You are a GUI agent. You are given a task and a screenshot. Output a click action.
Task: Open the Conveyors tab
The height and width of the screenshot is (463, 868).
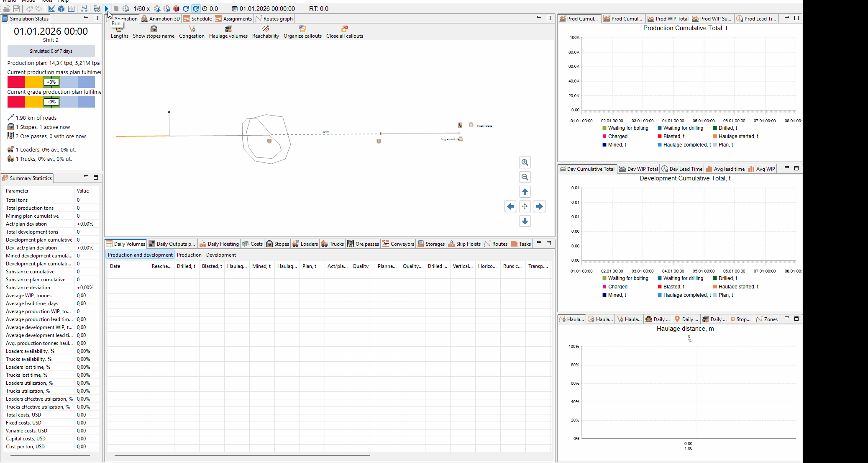398,244
